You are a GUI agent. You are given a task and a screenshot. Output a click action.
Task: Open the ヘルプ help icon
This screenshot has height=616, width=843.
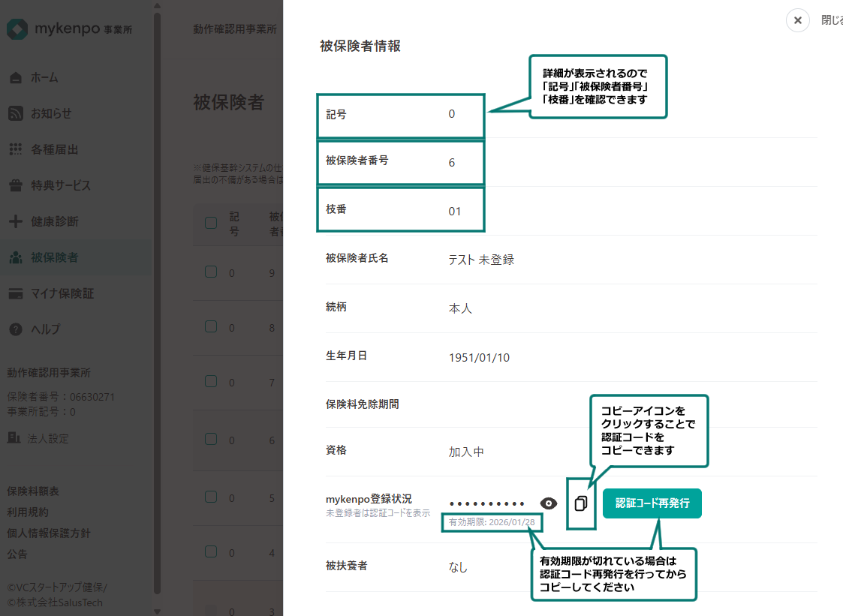pos(16,329)
